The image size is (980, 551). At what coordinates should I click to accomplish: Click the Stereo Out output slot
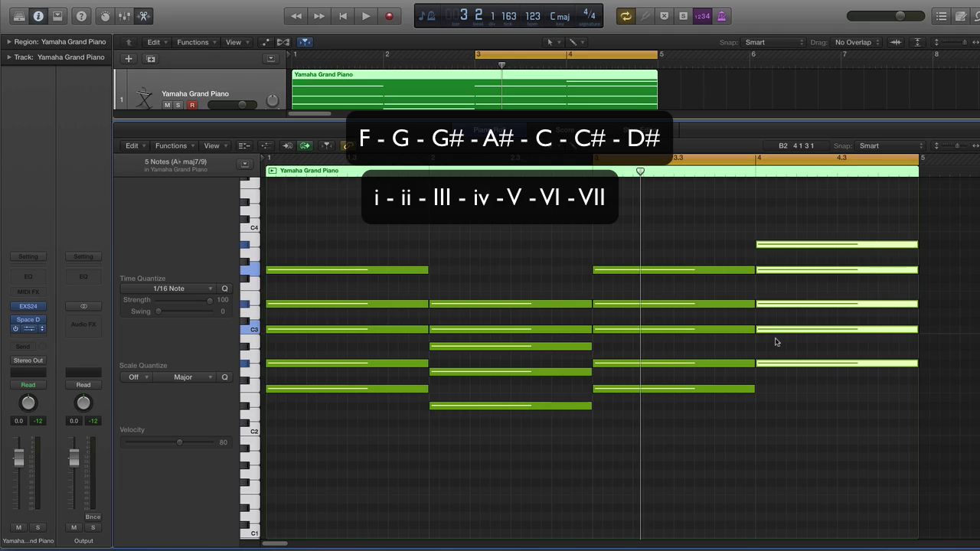point(28,360)
